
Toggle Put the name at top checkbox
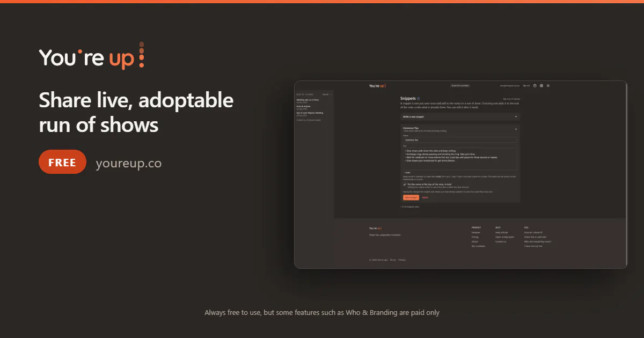coord(405,184)
